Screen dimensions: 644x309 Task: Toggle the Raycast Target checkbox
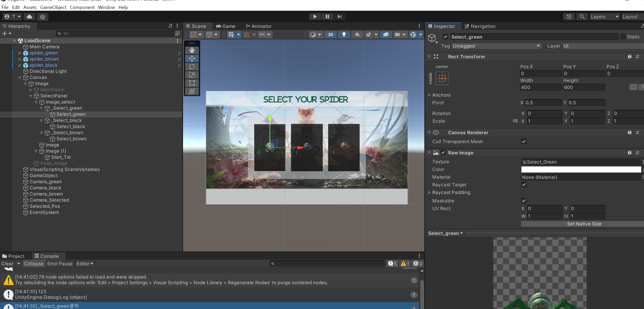[524, 185]
